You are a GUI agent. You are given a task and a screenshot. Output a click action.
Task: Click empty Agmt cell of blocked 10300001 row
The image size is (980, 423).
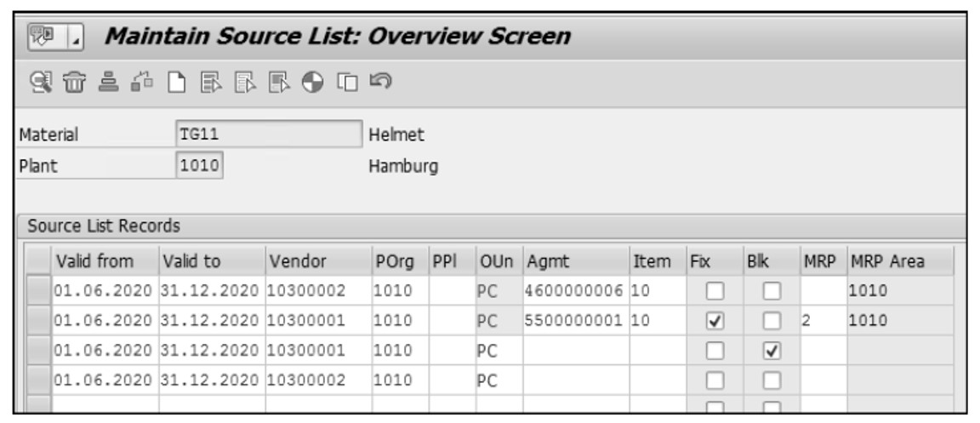[576, 351]
